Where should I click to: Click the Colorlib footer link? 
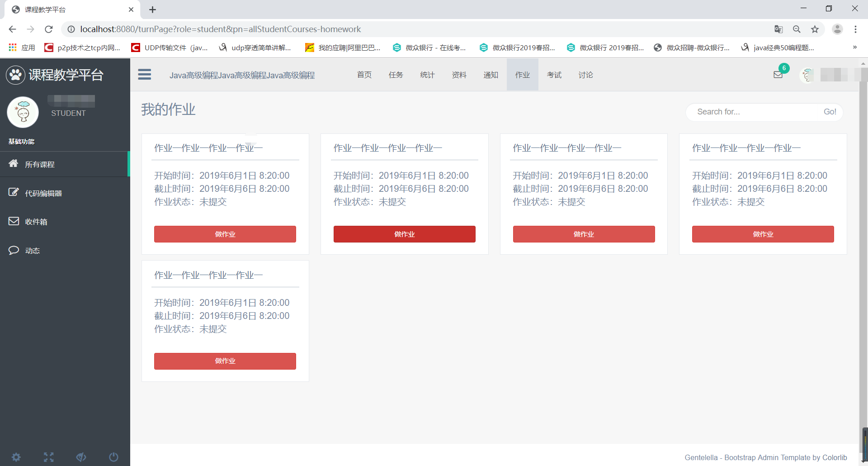pyautogui.click(x=835, y=457)
